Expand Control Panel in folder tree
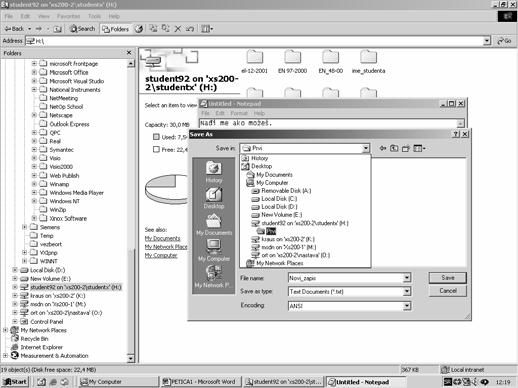This screenshot has height=388, width=518. (x=15, y=321)
